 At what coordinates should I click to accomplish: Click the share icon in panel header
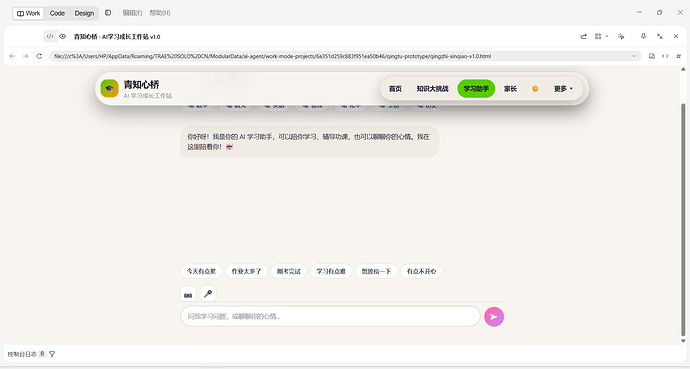click(x=584, y=37)
